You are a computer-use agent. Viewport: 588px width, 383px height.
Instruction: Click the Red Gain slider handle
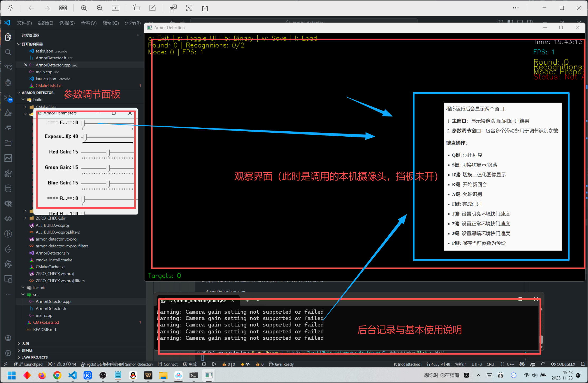108,152
